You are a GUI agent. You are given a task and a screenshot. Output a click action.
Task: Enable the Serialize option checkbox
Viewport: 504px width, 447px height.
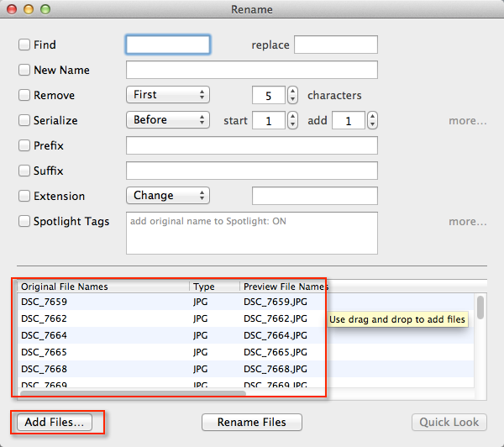click(24, 120)
